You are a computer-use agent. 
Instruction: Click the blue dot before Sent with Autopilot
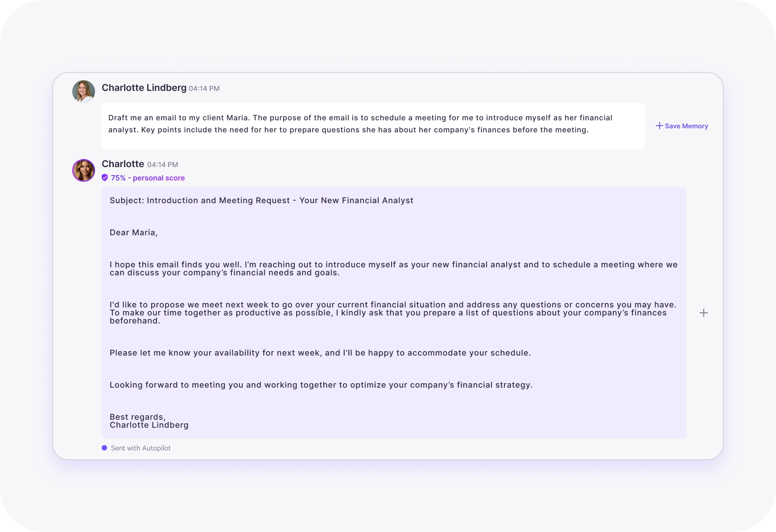[x=104, y=448]
